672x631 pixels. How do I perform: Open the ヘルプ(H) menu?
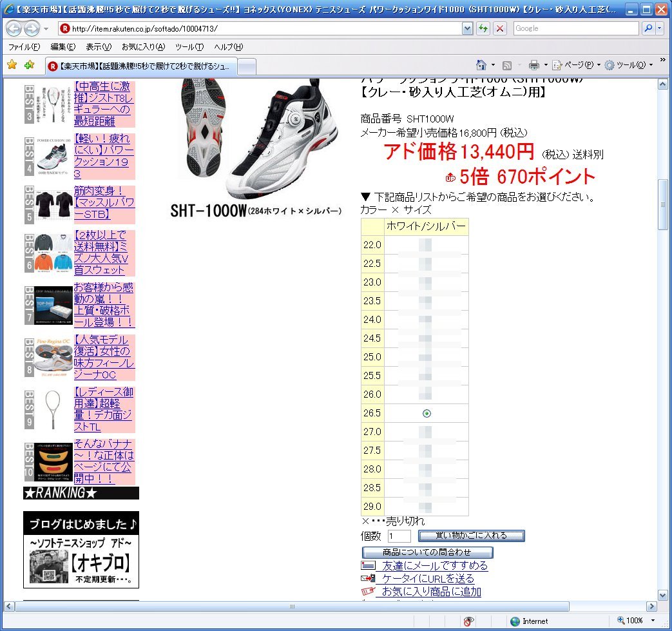229,46
